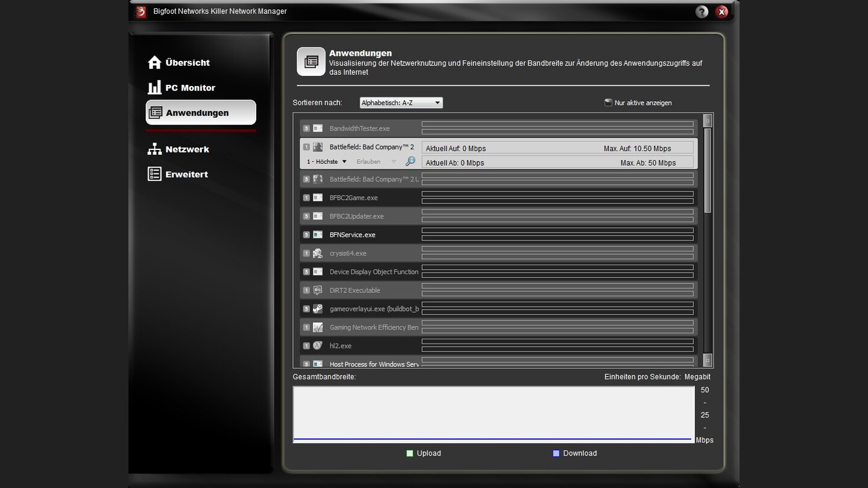Open the 'Alphabetisch: A-Z' sort dropdown

tap(401, 103)
